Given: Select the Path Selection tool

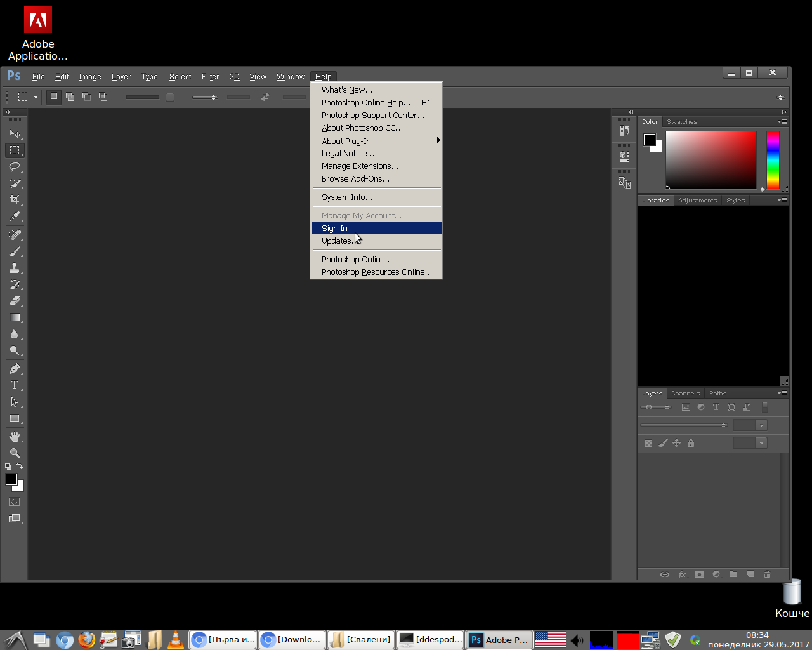Looking at the screenshot, I should [x=15, y=402].
